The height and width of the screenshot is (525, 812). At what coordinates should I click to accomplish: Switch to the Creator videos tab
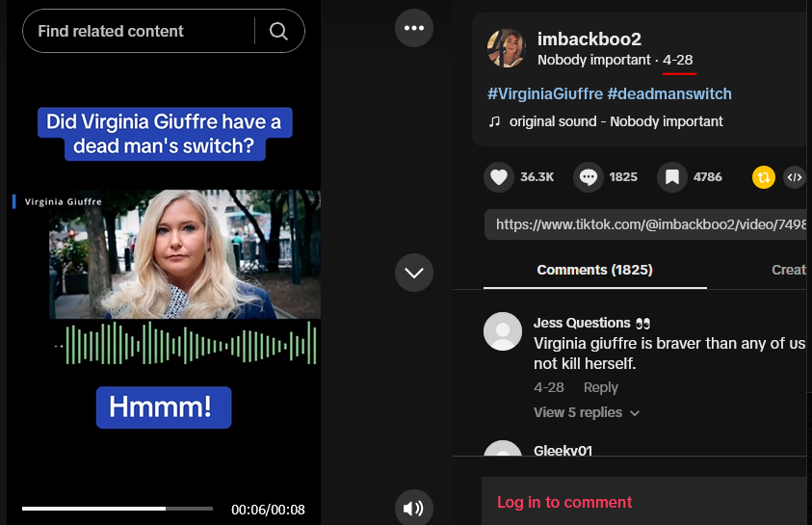click(x=789, y=270)
